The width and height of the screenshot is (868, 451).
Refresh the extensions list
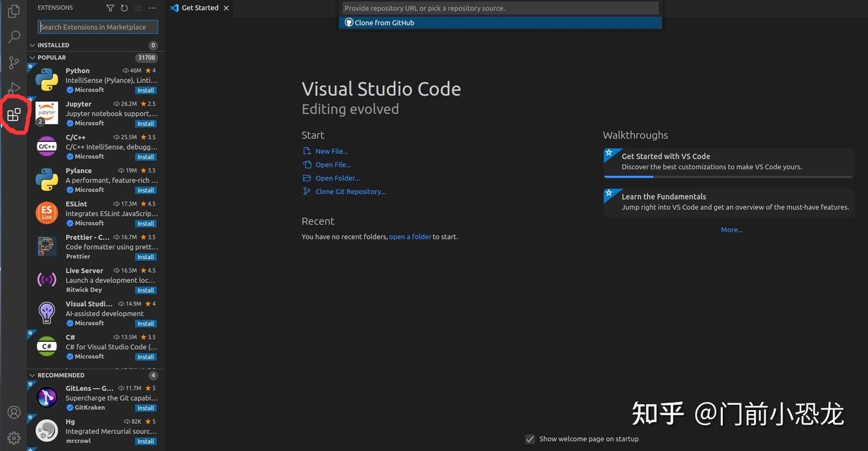pos(124,8)
